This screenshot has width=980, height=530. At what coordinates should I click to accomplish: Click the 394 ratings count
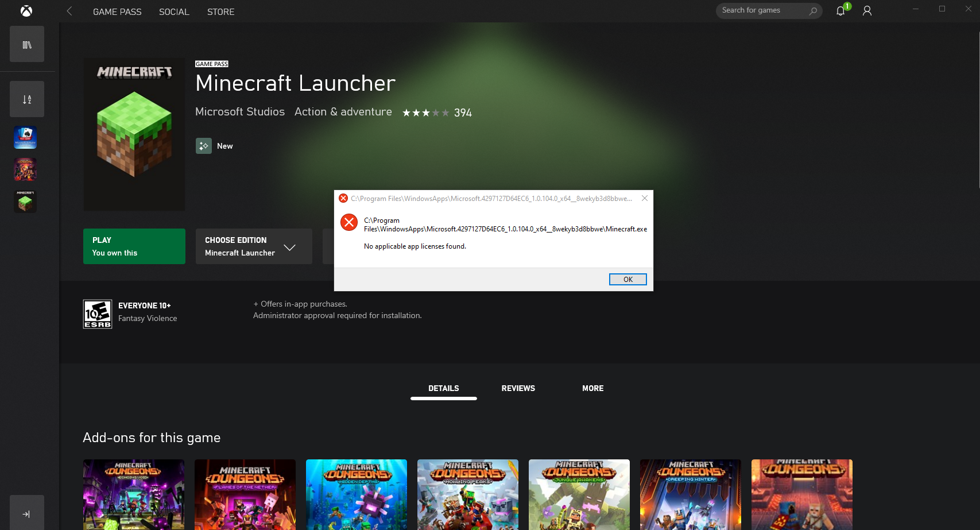coord(463,113)
